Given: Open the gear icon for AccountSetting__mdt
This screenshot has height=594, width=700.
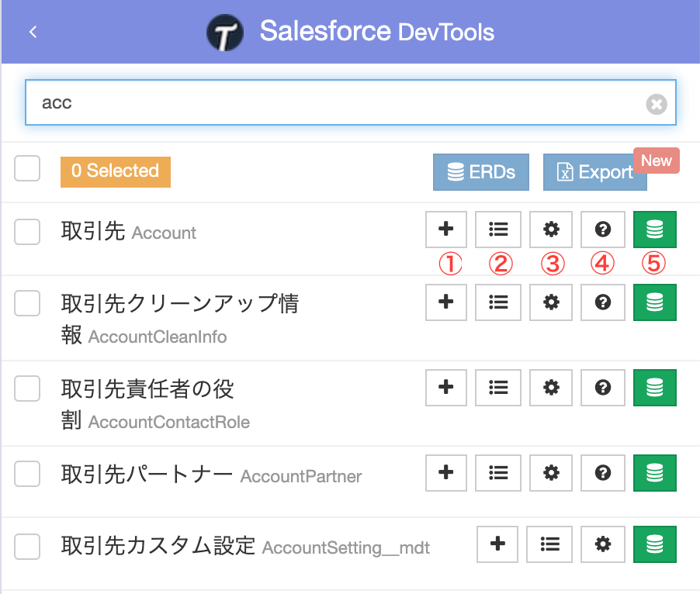Looking at the screenshot, I should coord(603,544).
